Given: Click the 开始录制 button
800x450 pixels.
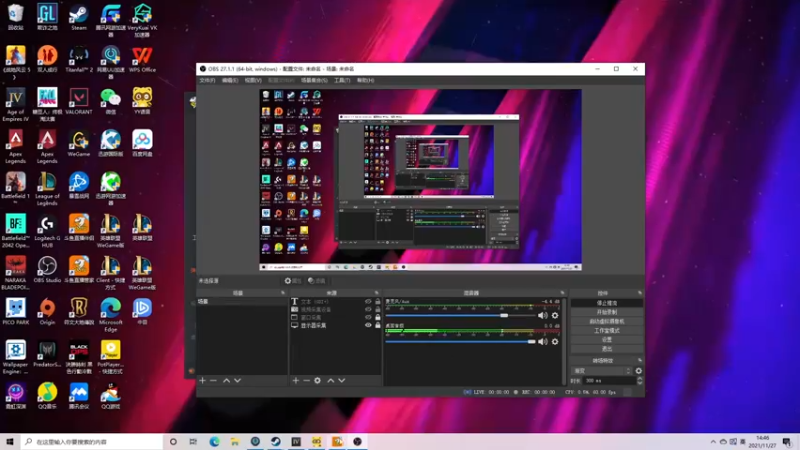Looking at the screenshot, I should click(607, 312).
